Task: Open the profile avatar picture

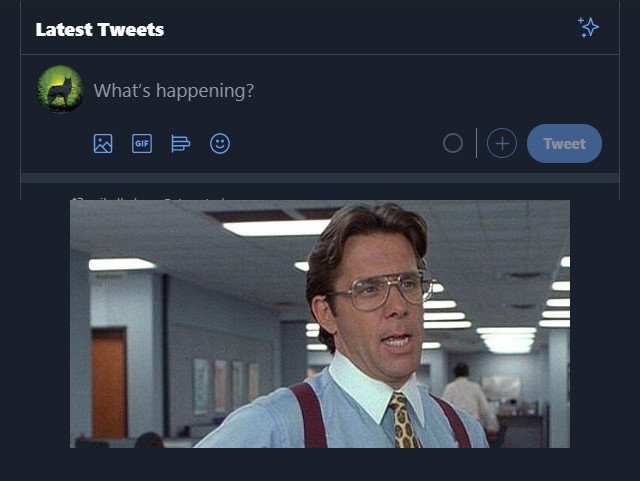Action: click(x=60, y=89)
